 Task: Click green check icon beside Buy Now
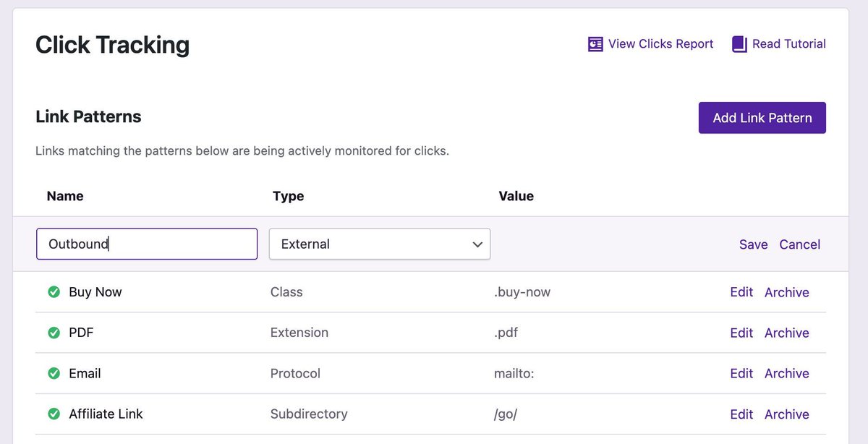[54, 292]
